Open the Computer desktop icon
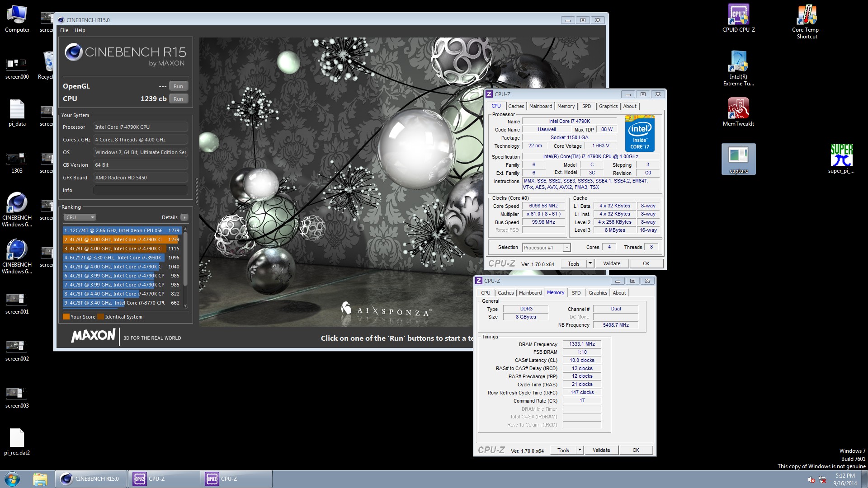 coord(17,19)
